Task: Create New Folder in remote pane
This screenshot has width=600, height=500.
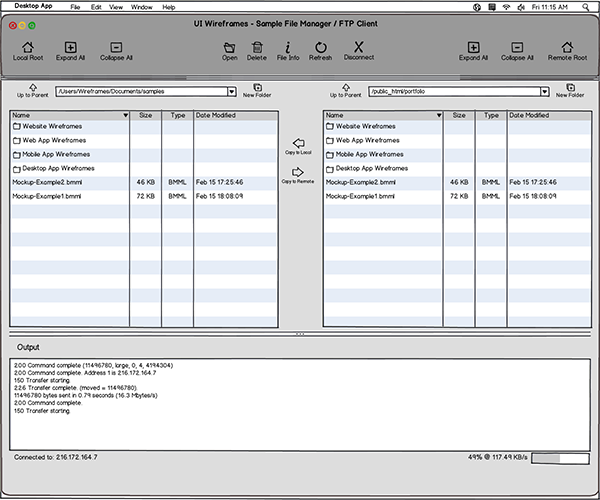Action: [x=571, y=88]
